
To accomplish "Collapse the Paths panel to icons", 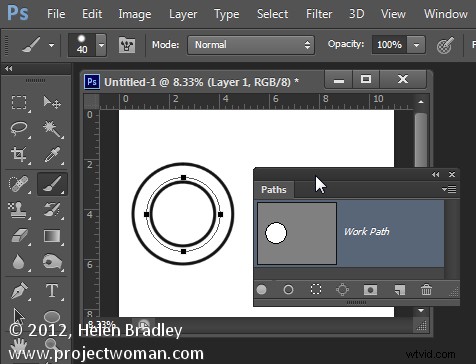I will [x=435, y=174].
